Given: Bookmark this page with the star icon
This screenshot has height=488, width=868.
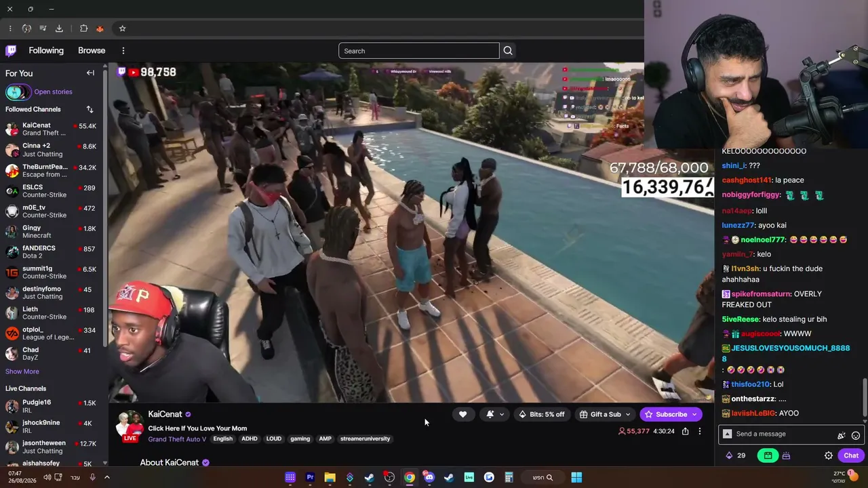Looking at the screenshot, I should [122, 28].
